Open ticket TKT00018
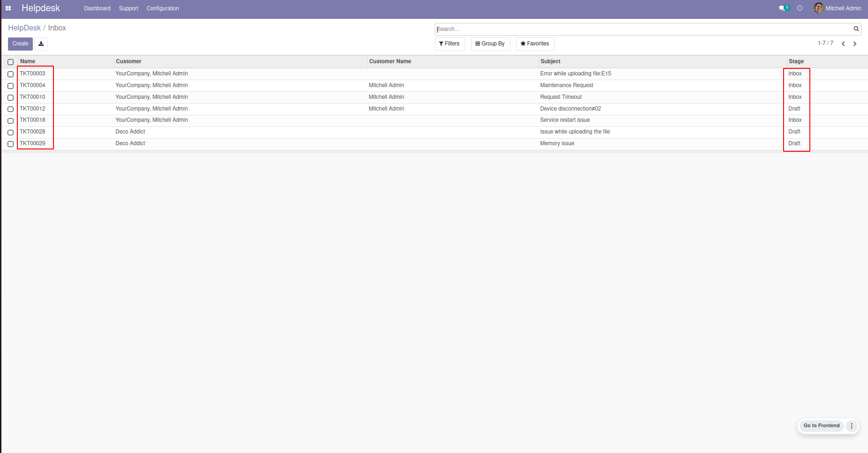 pyautogui.click(x=32, y=120)
